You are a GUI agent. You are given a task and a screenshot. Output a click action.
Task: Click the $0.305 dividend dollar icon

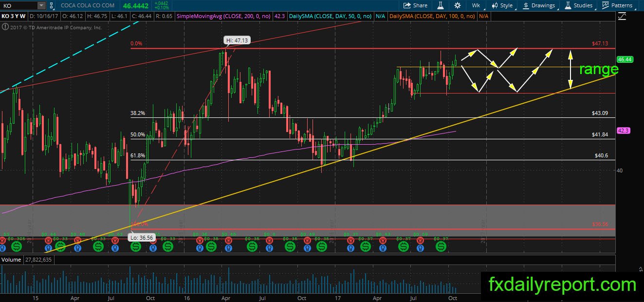point(17,246)
